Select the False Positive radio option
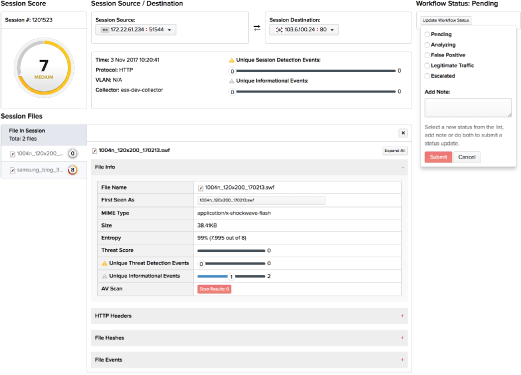 [427, 55]
